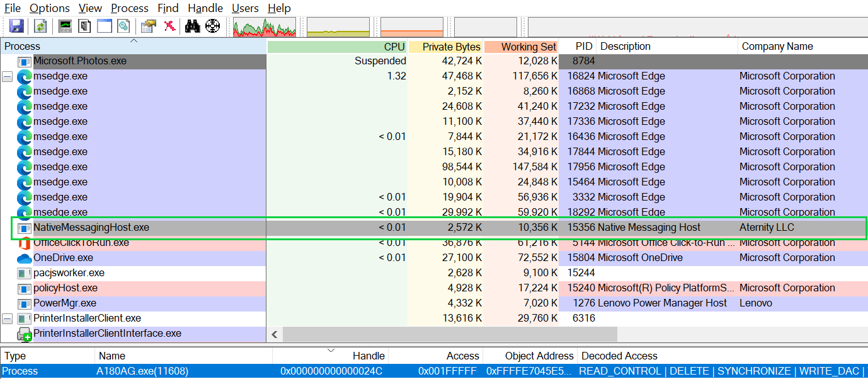
Task: Collapse the msedge.exe process tree
Action: click(x=8, y=76)
